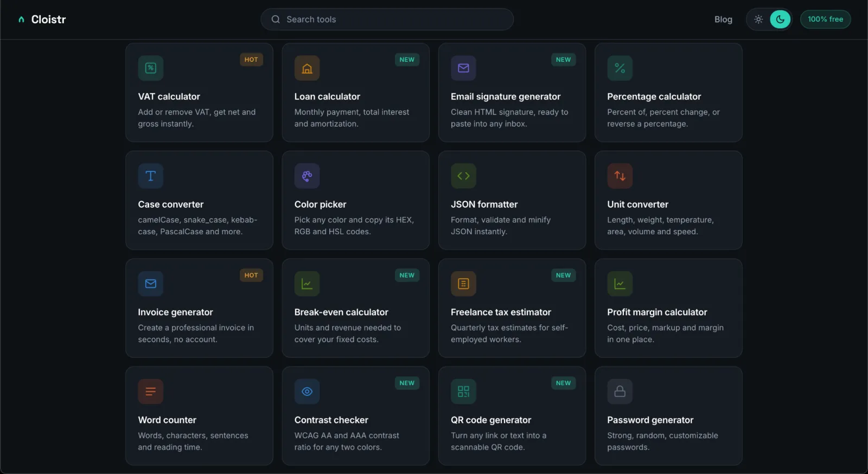Open the Percentage calculator title
The image size is (868, 474).
654,97
